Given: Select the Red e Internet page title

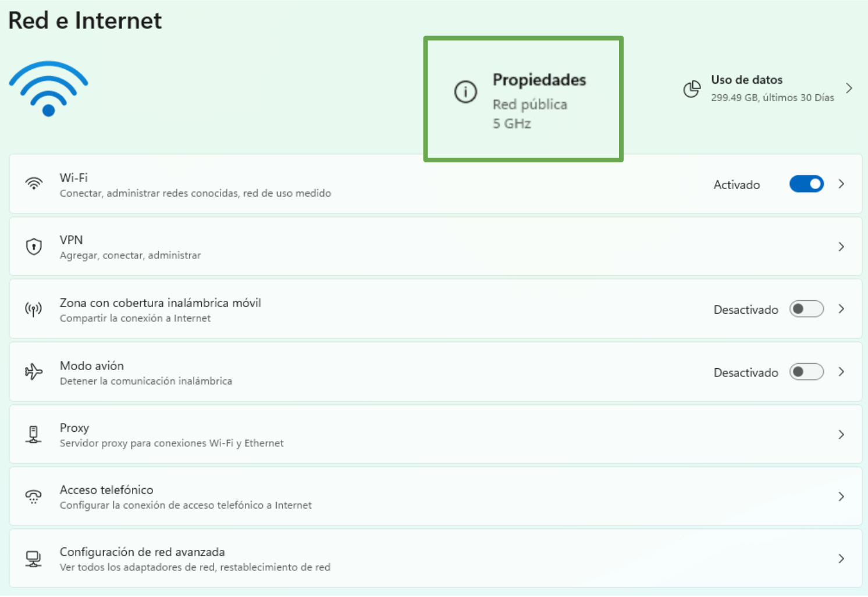Looking at the screenshot, I should tap(85, 20).
